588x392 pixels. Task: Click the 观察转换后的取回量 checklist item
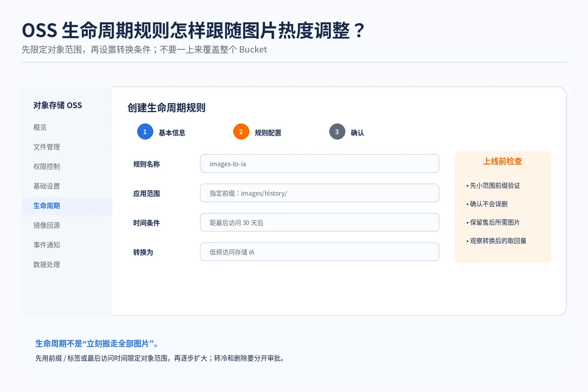(x=496, y=241)
